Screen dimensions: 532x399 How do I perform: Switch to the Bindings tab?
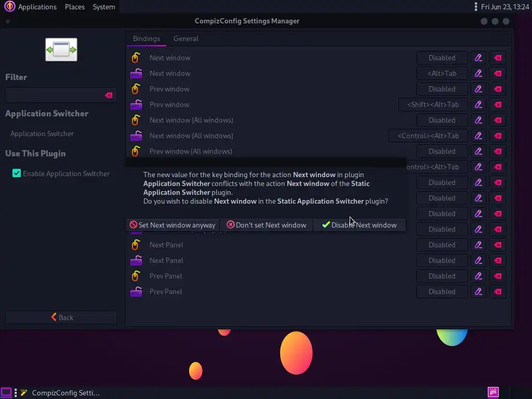point(146,38)
